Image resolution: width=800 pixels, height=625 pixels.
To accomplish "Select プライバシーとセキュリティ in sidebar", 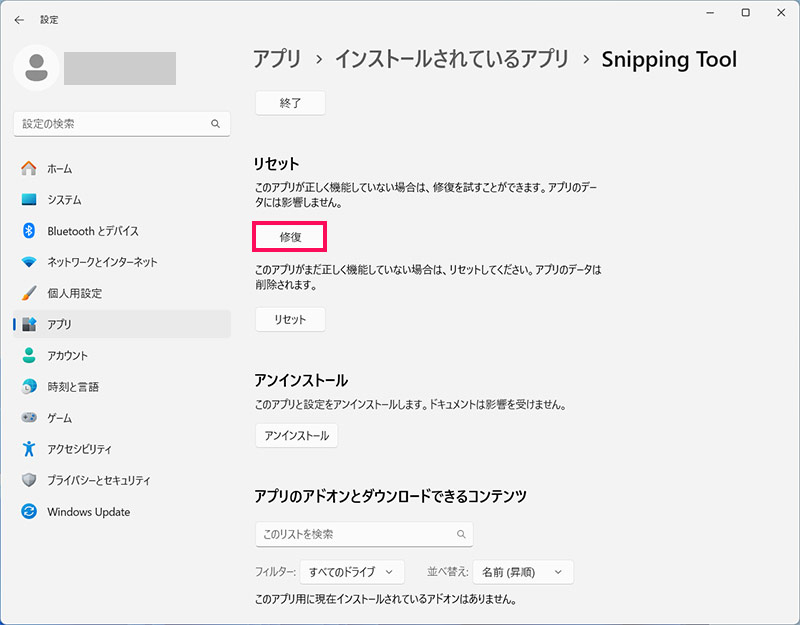I will coord(122,480).
